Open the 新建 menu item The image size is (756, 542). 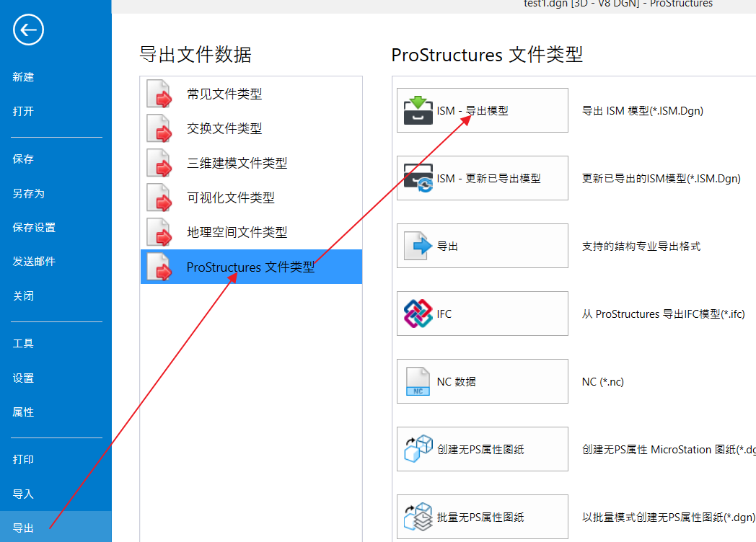[23, 77]
